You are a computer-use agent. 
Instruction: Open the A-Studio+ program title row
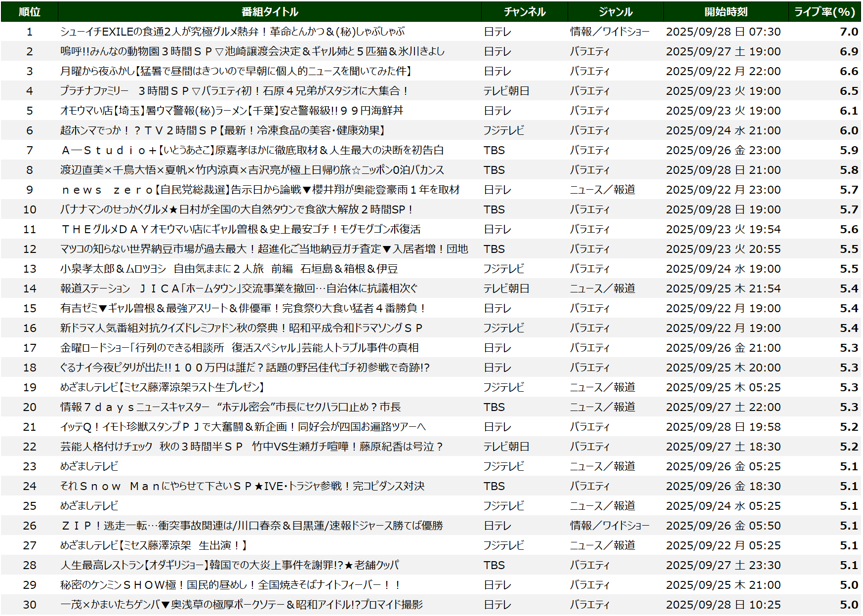pos(252,150)
